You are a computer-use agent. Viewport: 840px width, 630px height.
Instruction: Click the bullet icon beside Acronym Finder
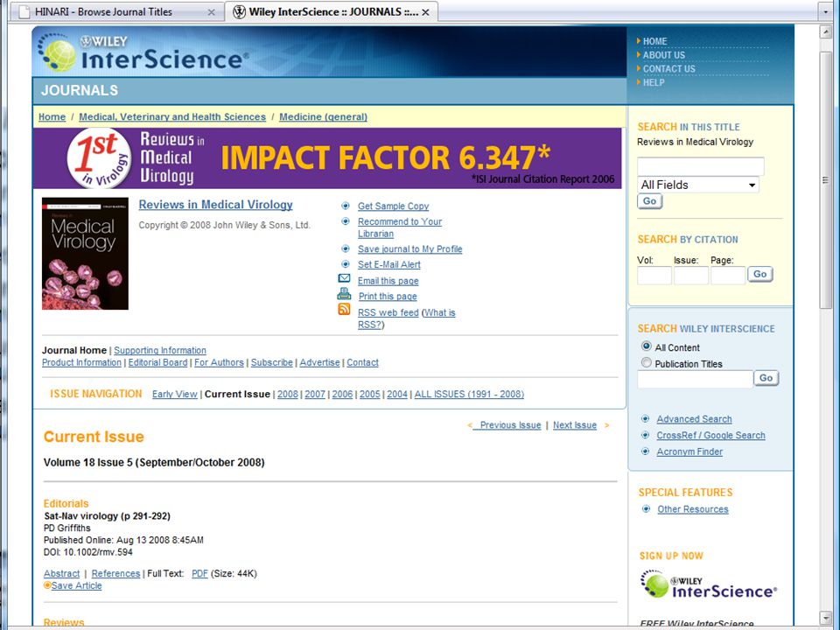click(646, 451)
